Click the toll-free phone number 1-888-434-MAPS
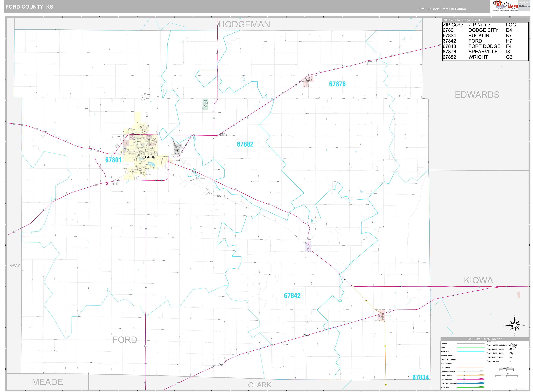The width and height of the screenshot is (533, 392). (523, 3)
